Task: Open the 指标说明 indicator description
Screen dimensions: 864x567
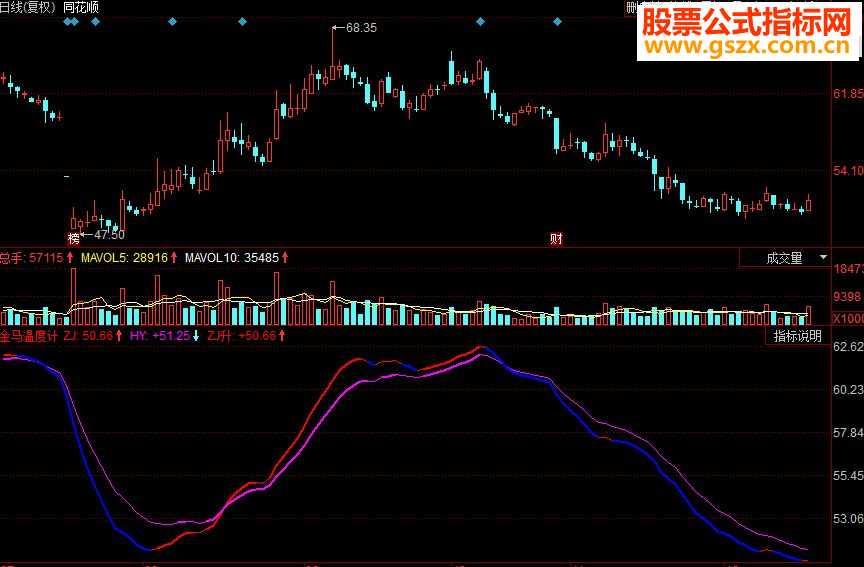Action: (x=797, y=336)
